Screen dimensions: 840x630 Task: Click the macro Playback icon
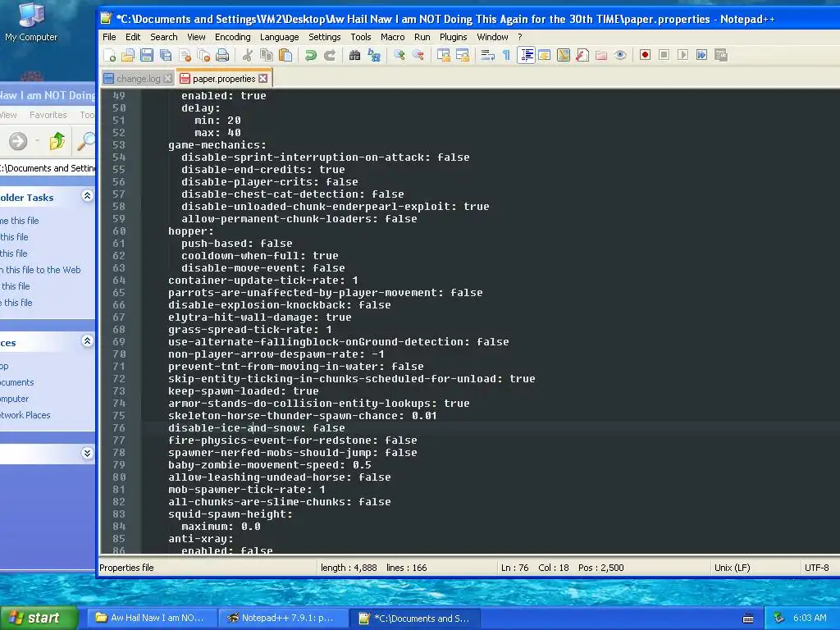[x=682, y=55]
